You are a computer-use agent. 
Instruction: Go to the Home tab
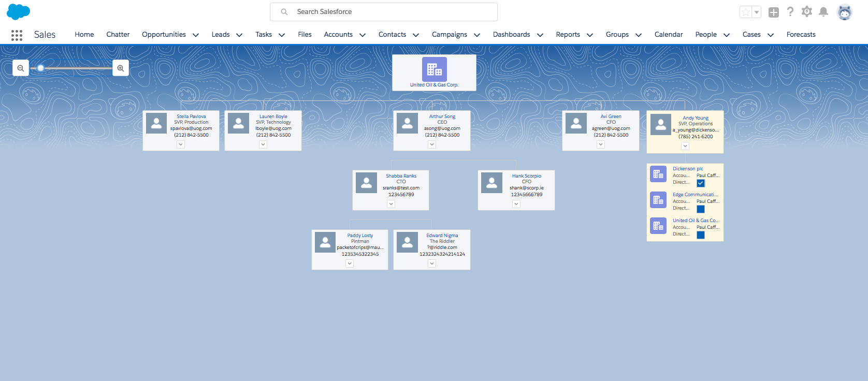(x=84, y=34)
